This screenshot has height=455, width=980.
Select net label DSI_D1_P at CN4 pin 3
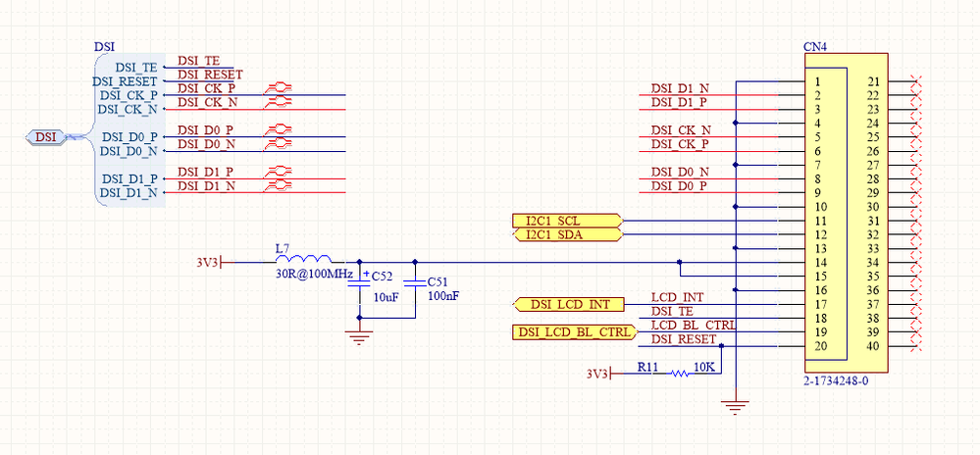[x=680, y=102]
